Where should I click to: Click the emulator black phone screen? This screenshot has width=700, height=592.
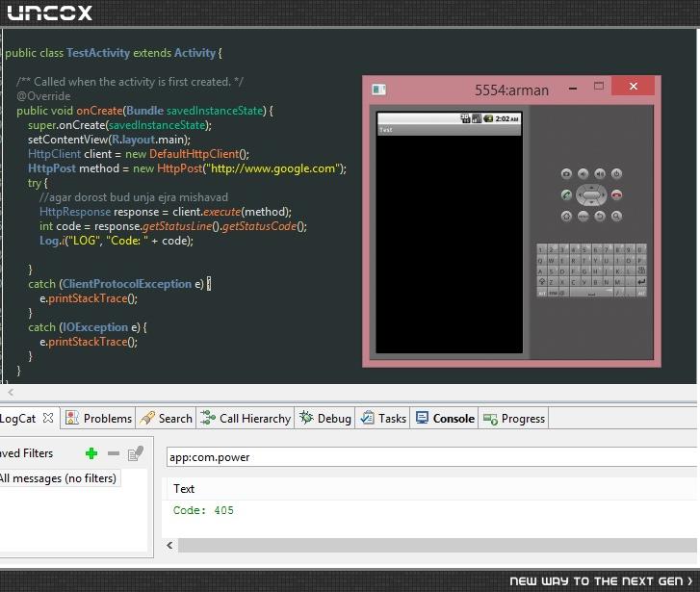pos(449,244)
